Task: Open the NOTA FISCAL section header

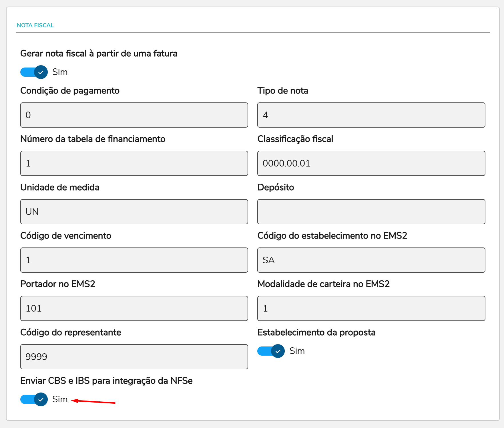Action: [35, 25]
